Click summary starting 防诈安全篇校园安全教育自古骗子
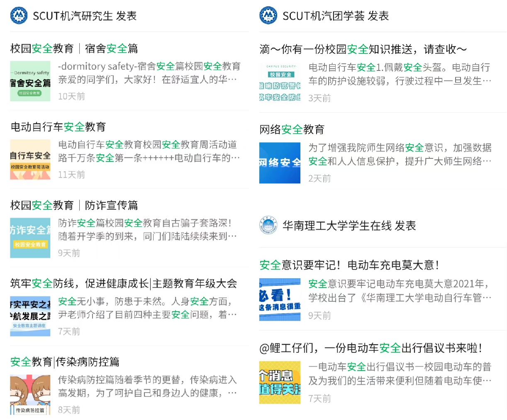507x420 pixels. coord(148,229)
